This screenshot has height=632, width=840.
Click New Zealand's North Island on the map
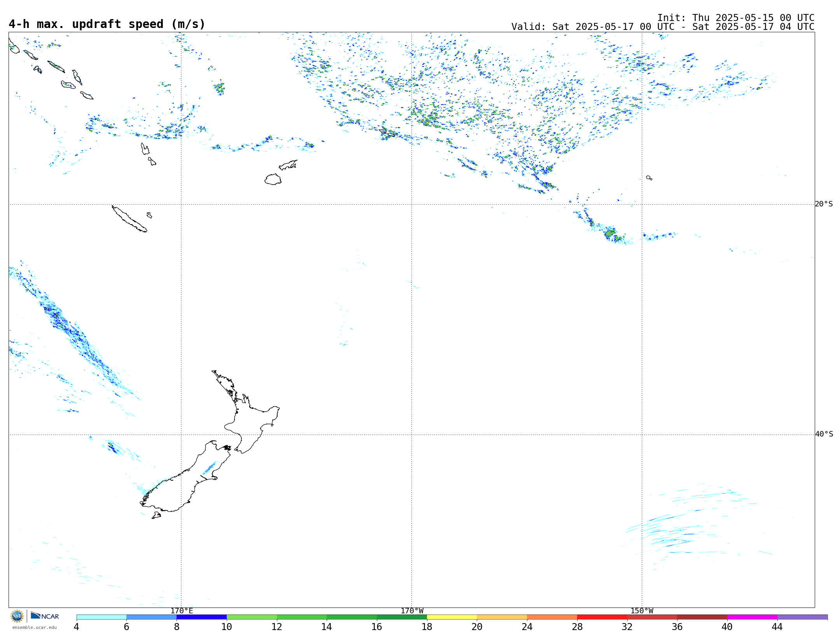pos(249,422)
